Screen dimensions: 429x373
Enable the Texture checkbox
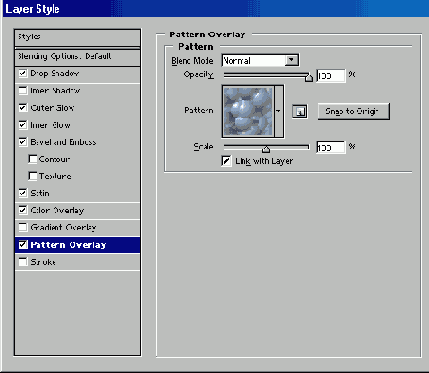pos(33,176)
